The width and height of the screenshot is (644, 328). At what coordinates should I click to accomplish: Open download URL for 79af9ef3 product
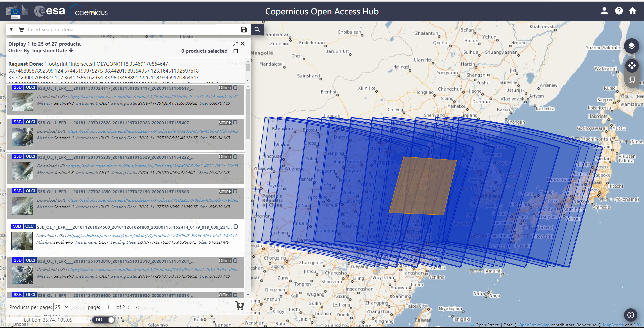pyautogui.click(x=153, y=236)
